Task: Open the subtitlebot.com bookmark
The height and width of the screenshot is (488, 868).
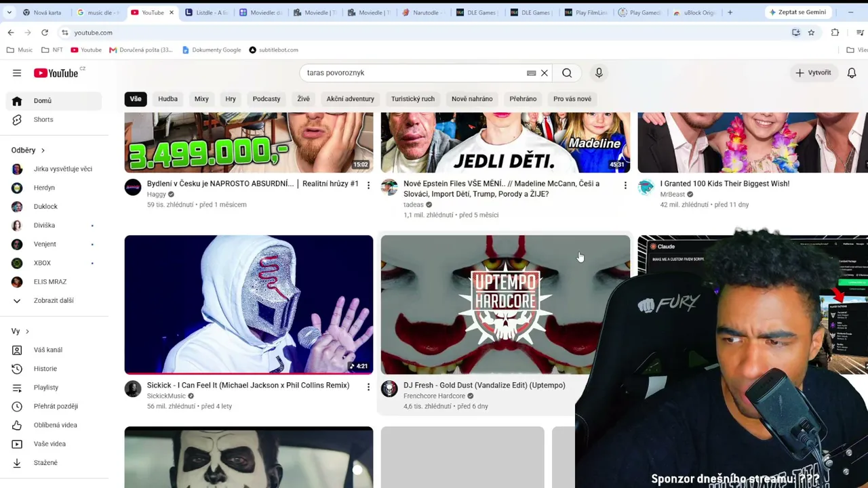Action: pyautogui.click(x=273, y=50)
